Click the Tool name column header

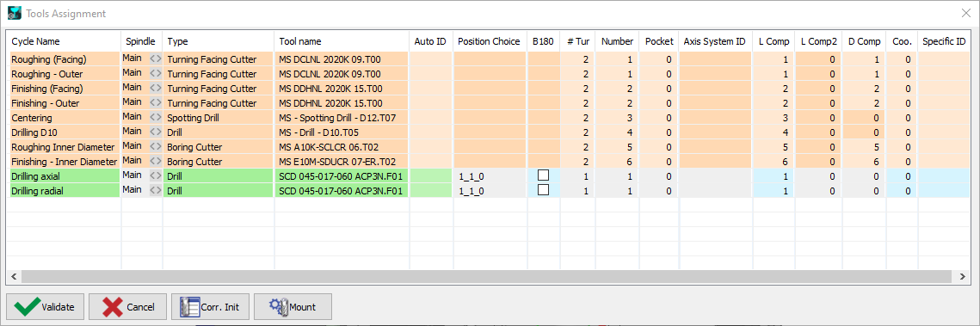point(342,41)
